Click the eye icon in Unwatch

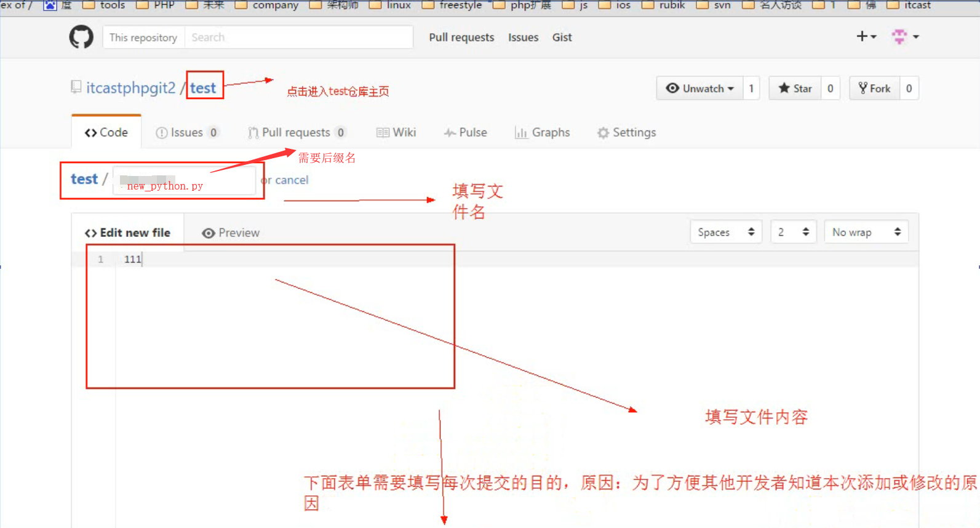click(x=672, y=88)
